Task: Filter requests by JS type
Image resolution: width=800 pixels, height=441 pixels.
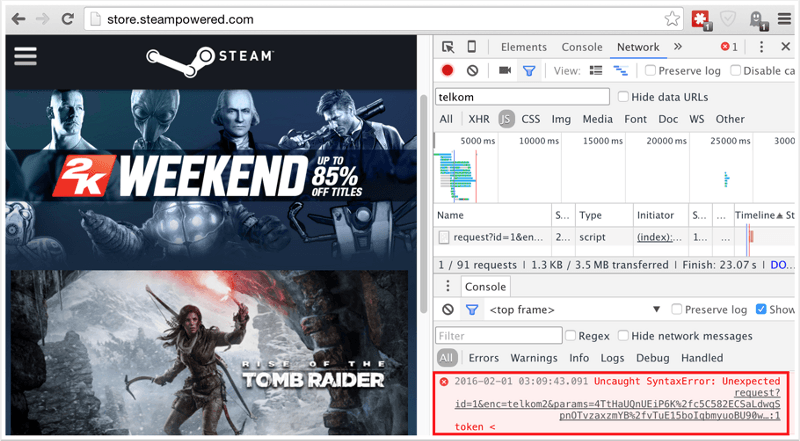Action: pos(506,119)
